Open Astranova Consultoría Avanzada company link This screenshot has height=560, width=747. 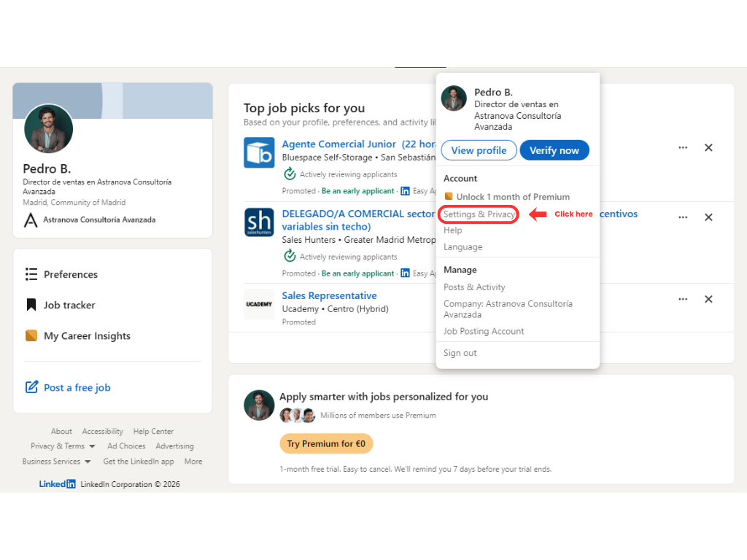(x=99, y=219)
